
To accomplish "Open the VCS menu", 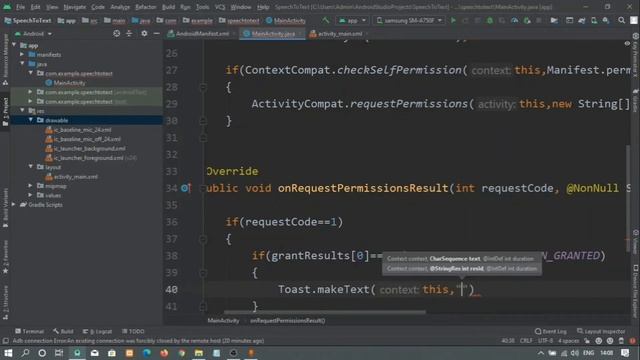I will (220, 7).
